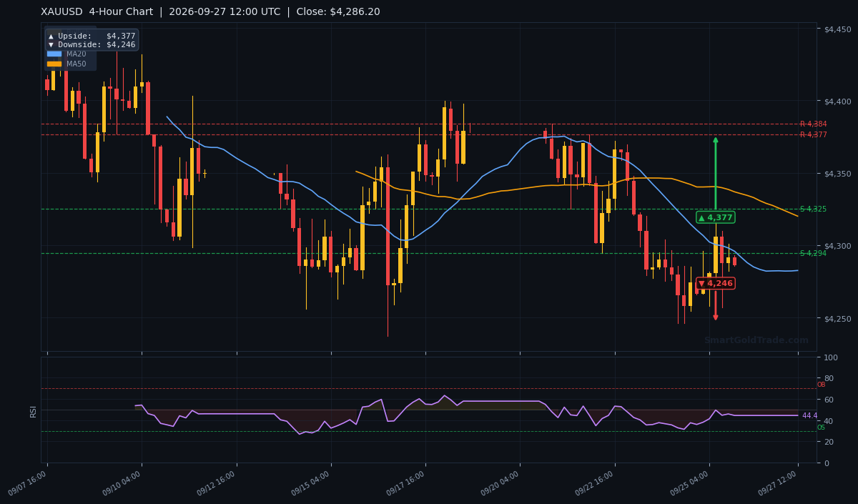Image resolution: width=858 pixels, height=504 pixels.
Task: Click the OB overbought marker label
Action: pos(821,385)
